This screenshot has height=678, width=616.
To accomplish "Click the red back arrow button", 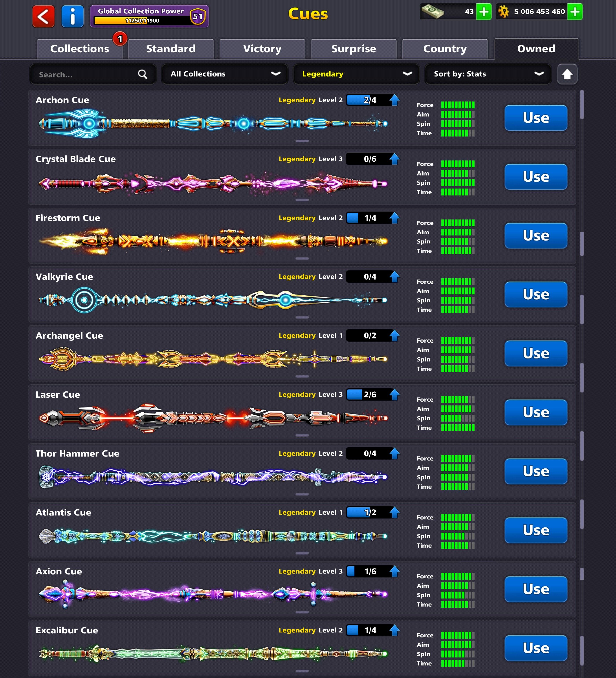I will point(43,16).
